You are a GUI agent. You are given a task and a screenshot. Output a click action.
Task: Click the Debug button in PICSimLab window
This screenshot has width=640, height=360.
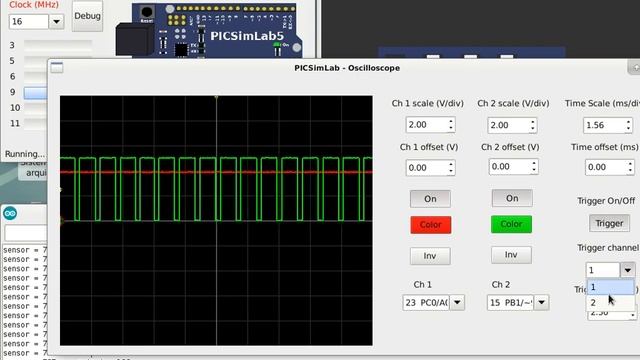tap(87, 16)
